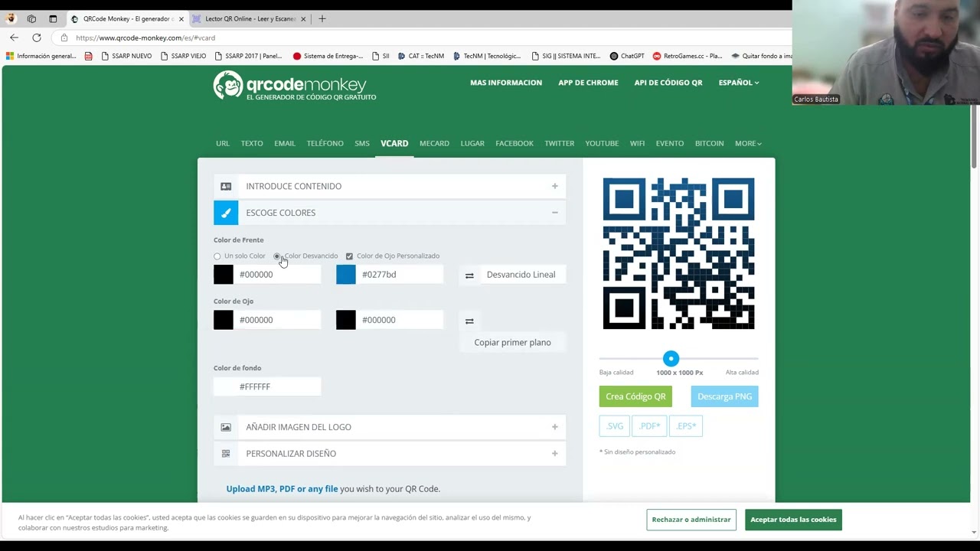Click the .PDF* download button
980x551 pixels.
pyautogui.click(x=649, y=426)
